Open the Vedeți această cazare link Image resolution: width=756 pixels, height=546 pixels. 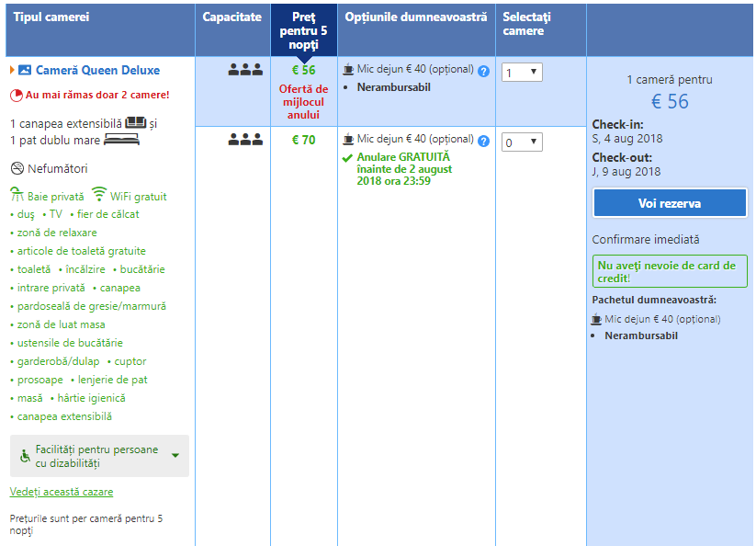[x=61, y=493]
